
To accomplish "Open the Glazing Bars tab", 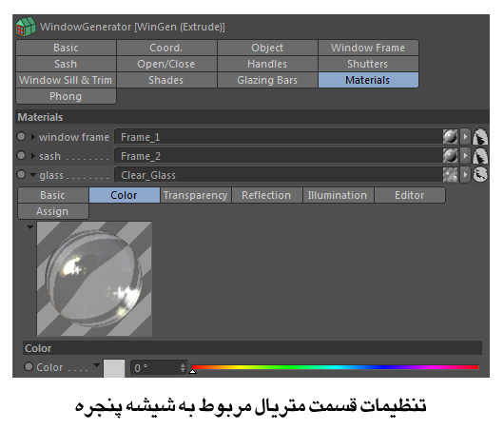I will point(267,80).
